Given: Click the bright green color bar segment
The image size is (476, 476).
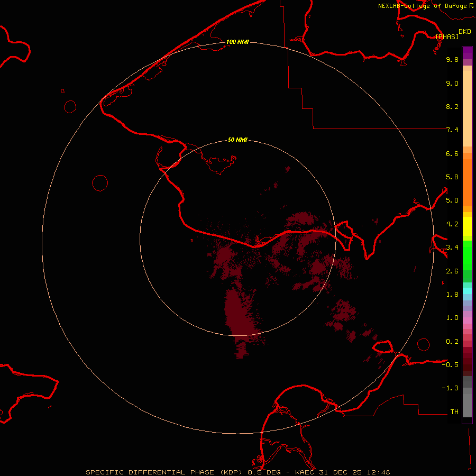Looking at the screenshot, I should point(467,255).
